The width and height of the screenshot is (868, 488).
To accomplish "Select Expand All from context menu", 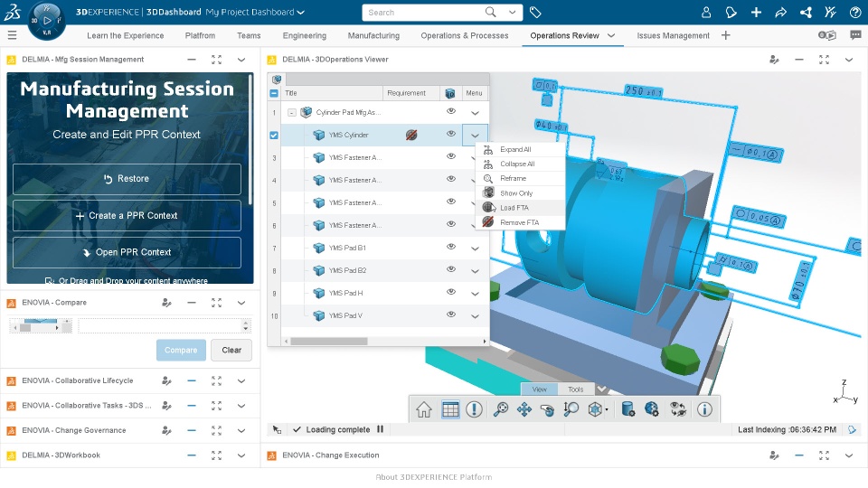I will (521, 149).
